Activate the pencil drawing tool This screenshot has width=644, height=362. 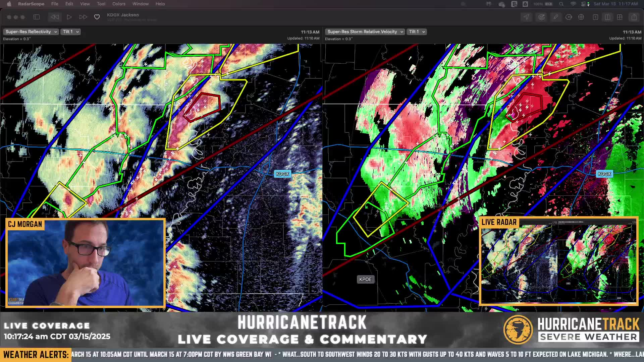556,17
